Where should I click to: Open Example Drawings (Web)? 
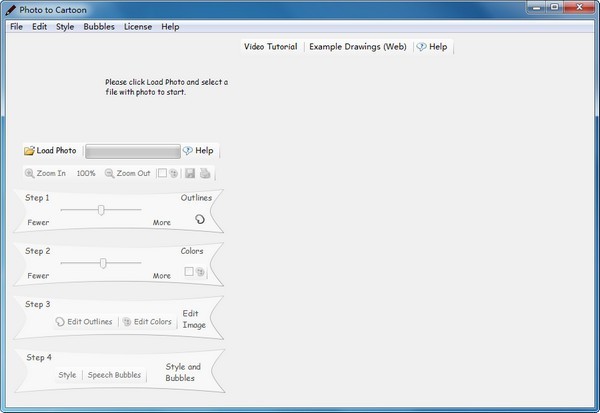(x=358, y=47)
